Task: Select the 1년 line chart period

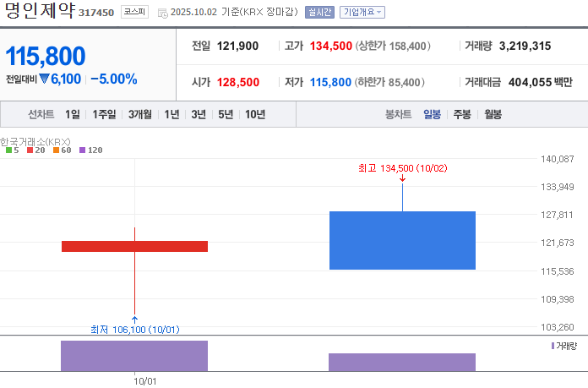Action: pos(171,114)
